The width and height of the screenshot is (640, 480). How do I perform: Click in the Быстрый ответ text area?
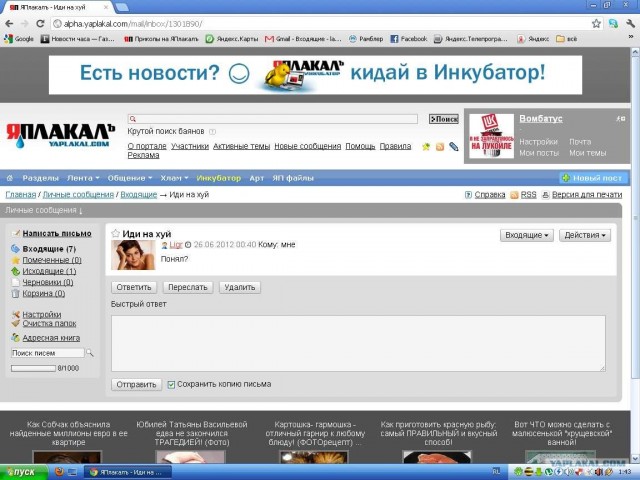click(x=358, y=343)
